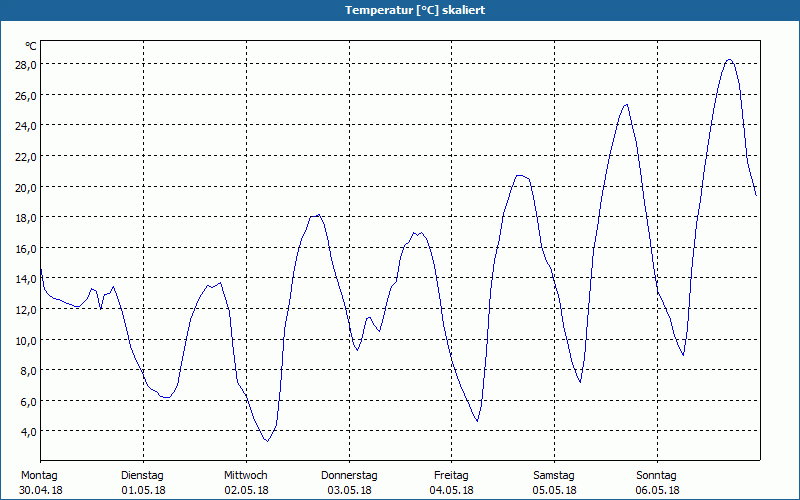800x500 pixels.
Task: Select the 6,0 axis value
Action: coord(29,402)
